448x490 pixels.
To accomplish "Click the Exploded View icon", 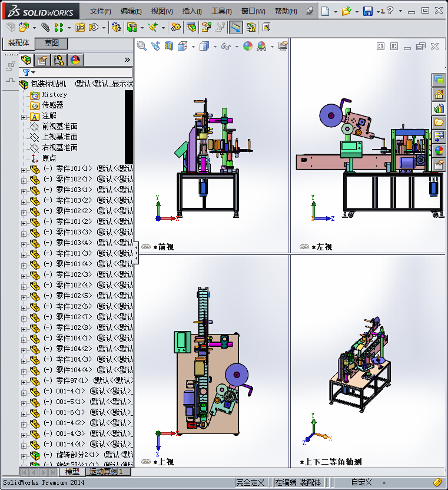I will [x=206, y=28].
